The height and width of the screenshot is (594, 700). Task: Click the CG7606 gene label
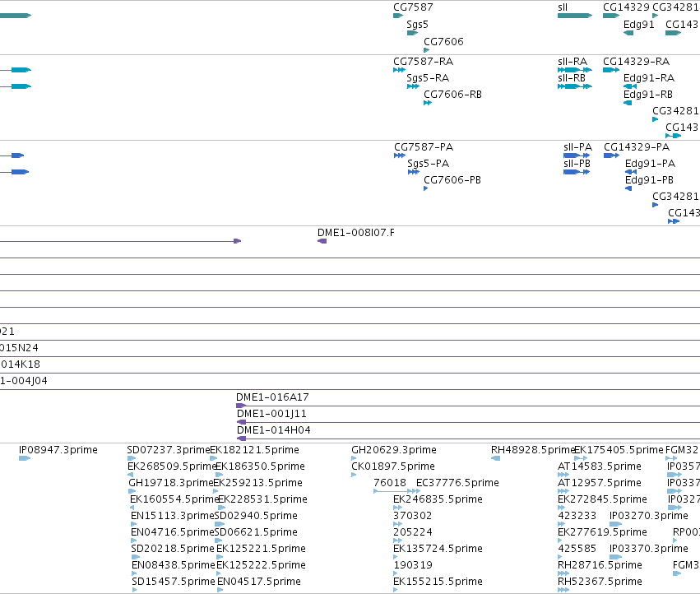(443, 41)
